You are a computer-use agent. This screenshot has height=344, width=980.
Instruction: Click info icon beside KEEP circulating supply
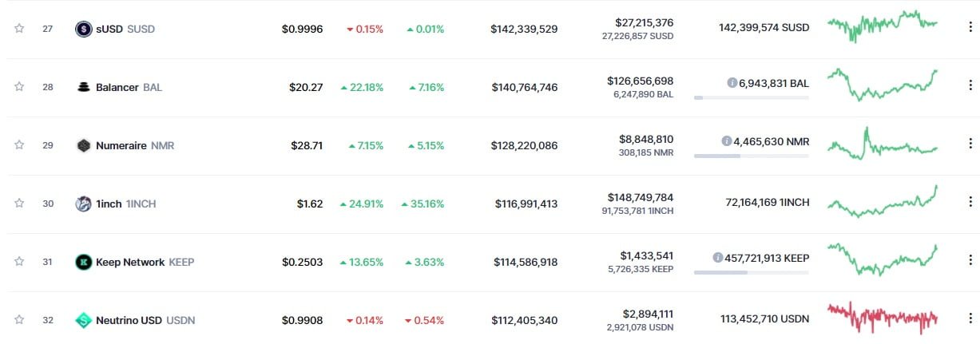pyautogui.click(x=718, y=258)
